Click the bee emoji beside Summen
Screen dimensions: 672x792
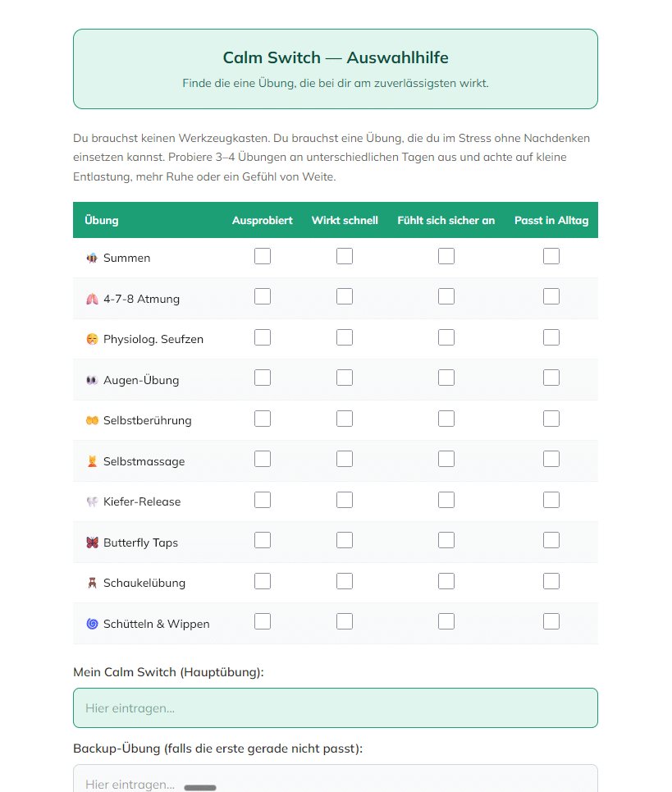click(x=92, y=258)
